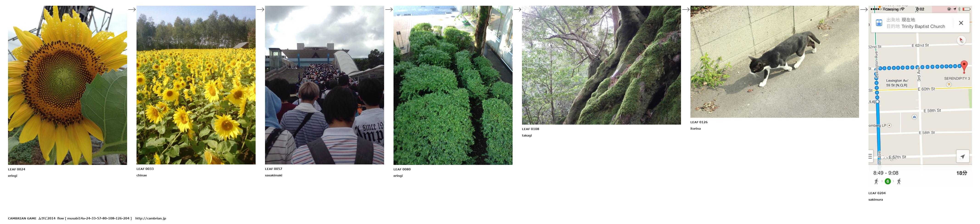This screenshot has width=980, height=224.
Task: Tap the red destination pin marker
Action: point(964,66)
